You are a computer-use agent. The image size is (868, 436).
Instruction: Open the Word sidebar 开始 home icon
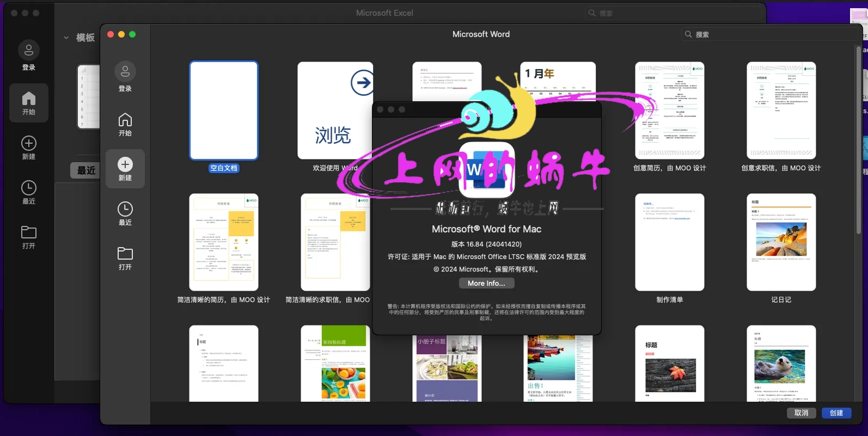tap(125, 119)
